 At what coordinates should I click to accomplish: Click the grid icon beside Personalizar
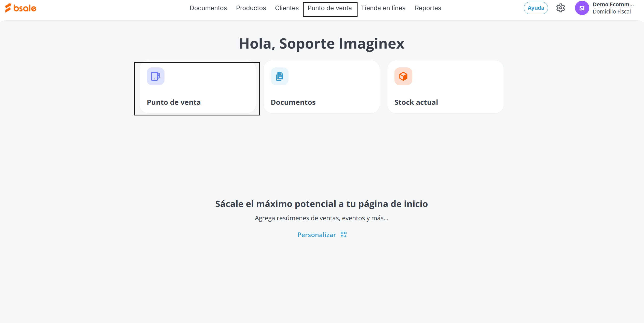(x=344, y=234)
